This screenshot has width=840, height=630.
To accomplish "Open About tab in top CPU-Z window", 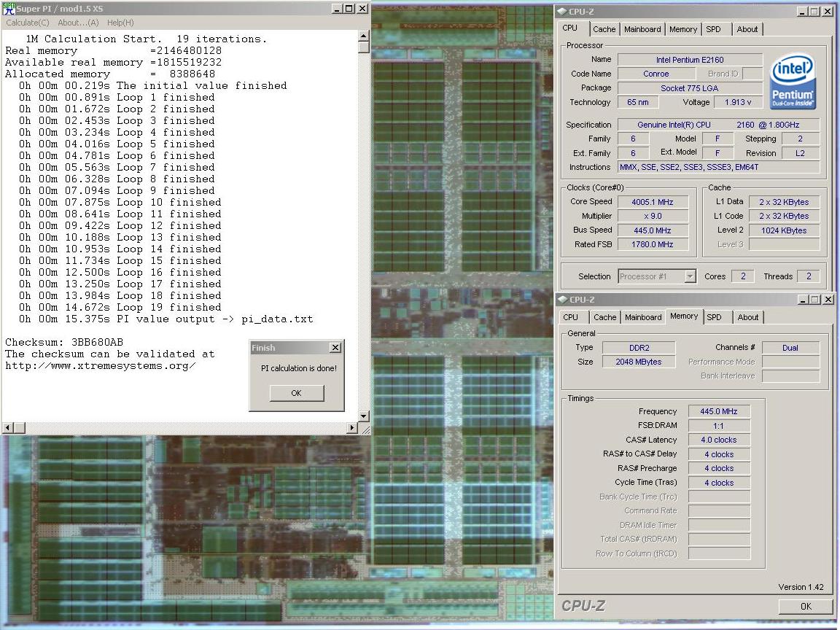I will pyautogui.click(x=747, y=29).
